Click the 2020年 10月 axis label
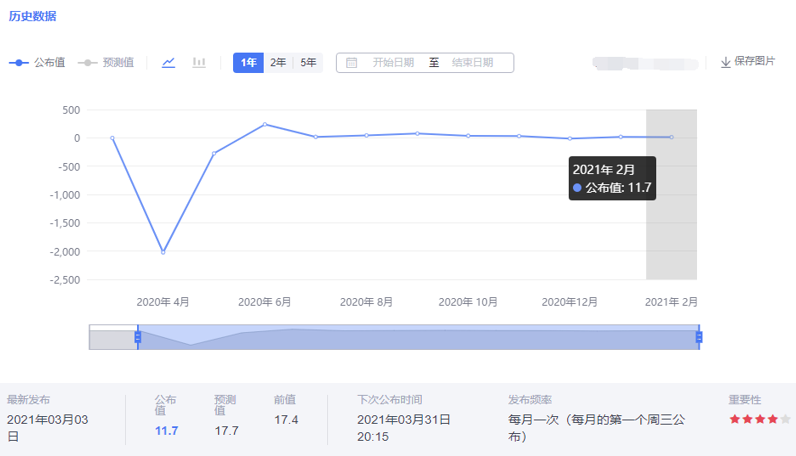796x456 pixels. (468, 302)
